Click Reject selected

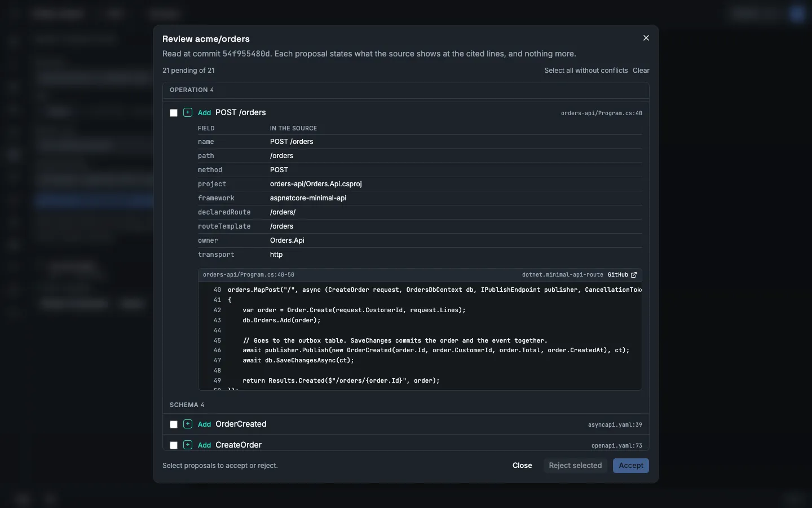pyautogui.click(x=575, y=466)
